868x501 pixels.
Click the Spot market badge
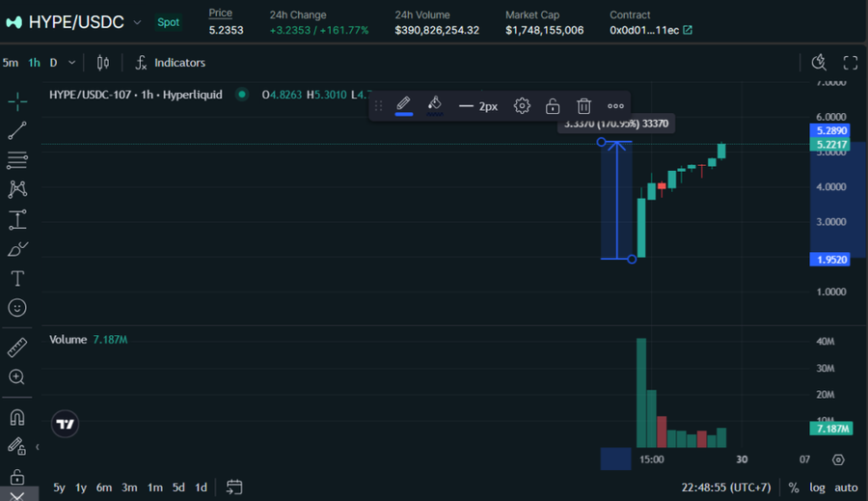pyautogui.click(x=168, y=22)
